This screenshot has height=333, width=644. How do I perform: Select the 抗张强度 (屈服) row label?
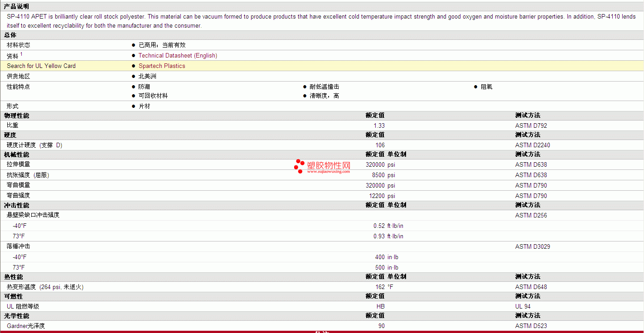coord(28,175)
